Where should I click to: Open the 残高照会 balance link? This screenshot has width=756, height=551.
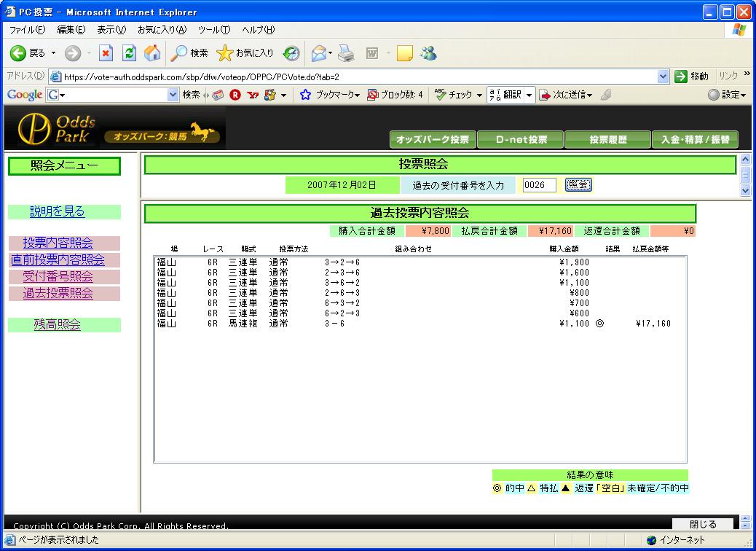(x=58, y=325)
